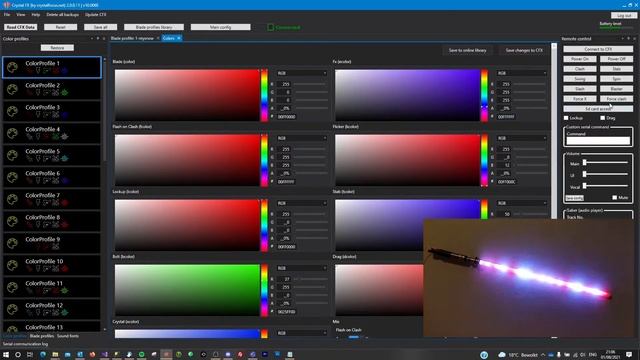Screen dimensions: 640x360
Task: Switch to the Blade profiles bottom tab
Action: (x=42, y=336)
